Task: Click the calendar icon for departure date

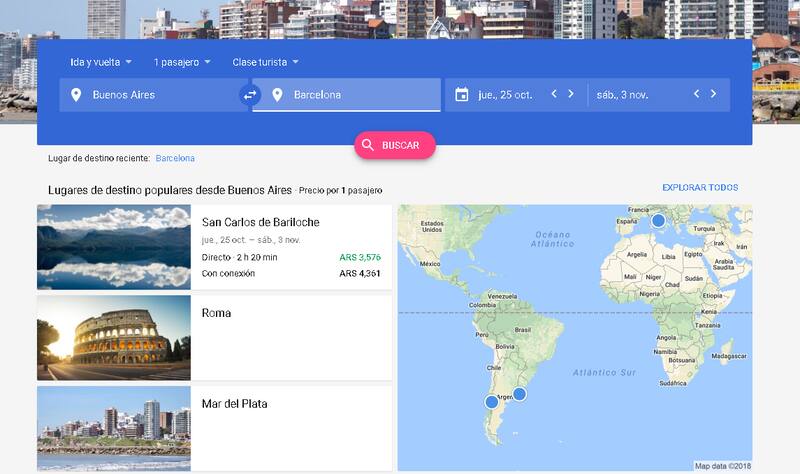Action: tap(461, 95)
